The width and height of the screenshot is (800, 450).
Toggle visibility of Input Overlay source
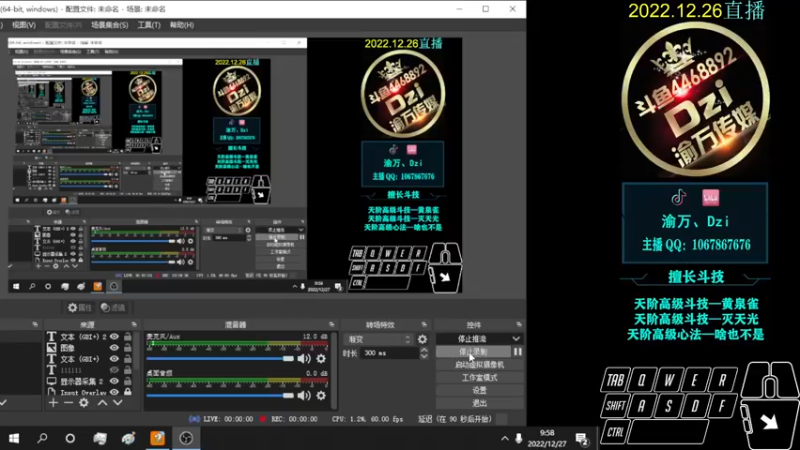point(114,392)
